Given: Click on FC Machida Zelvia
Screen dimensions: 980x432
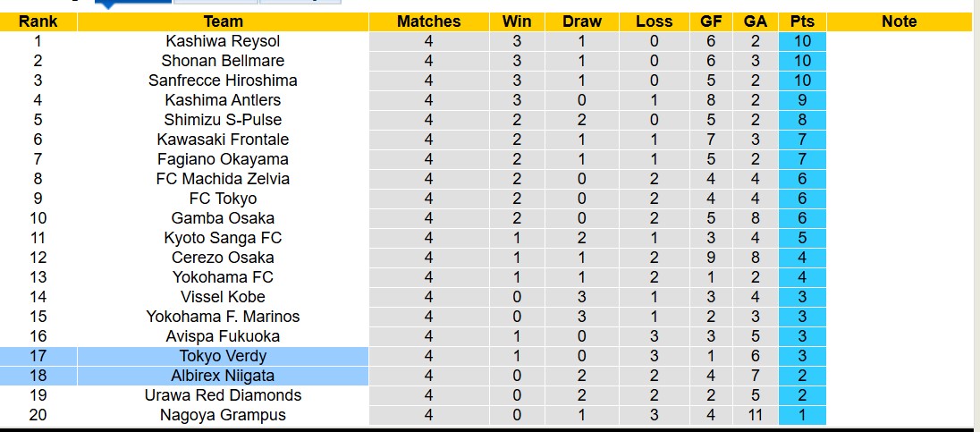Looking at the screenshot, I should [223, 179].
